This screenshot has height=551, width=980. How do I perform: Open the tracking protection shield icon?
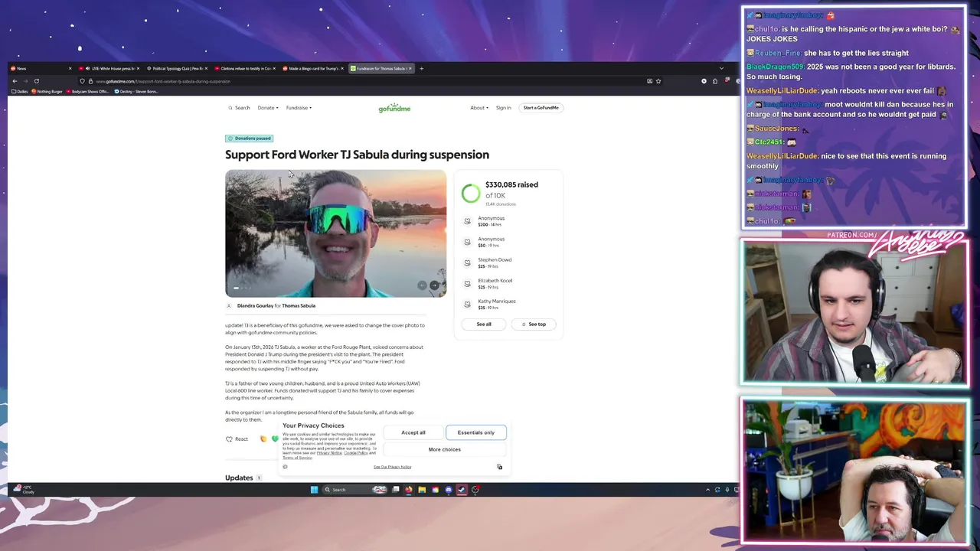[82, 81]
